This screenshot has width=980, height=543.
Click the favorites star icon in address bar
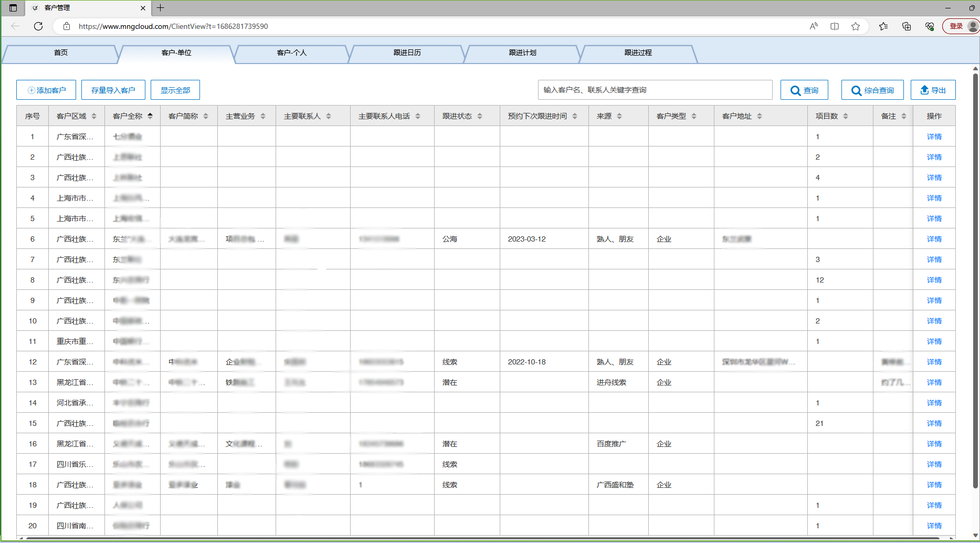(x=856, y=26)
